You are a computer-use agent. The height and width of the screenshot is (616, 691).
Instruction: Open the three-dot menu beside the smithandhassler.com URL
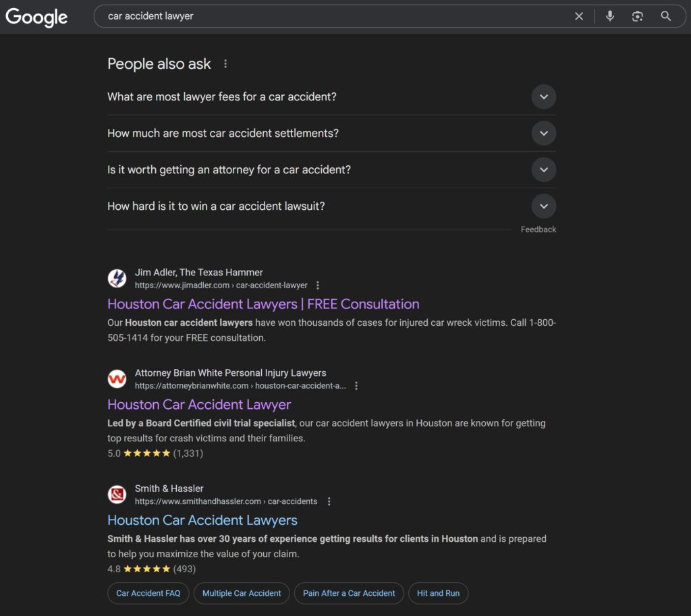pyautogui.click(x=329, y=501)
